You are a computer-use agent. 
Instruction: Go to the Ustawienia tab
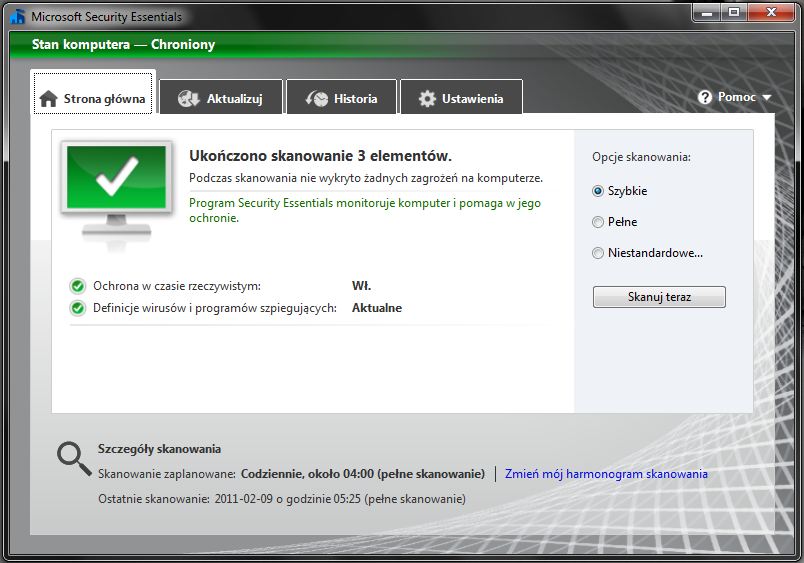[461, 97]
